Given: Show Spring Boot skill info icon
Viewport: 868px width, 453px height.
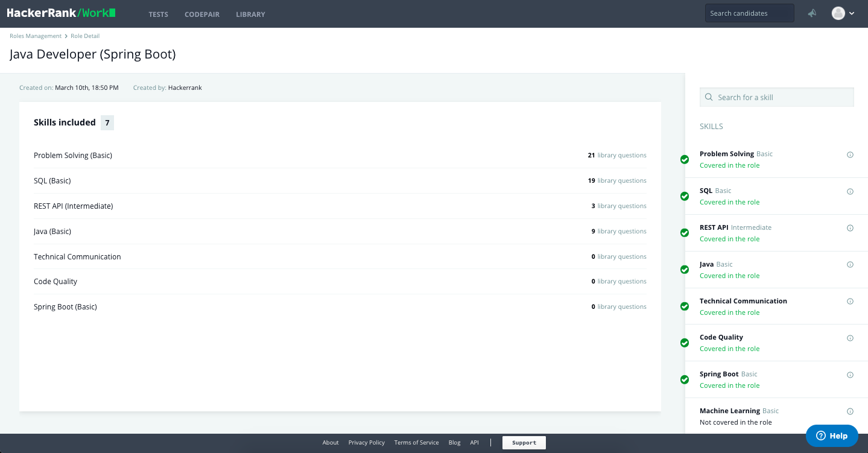Looking at the screenshot, I should click(x=850, y=375).
